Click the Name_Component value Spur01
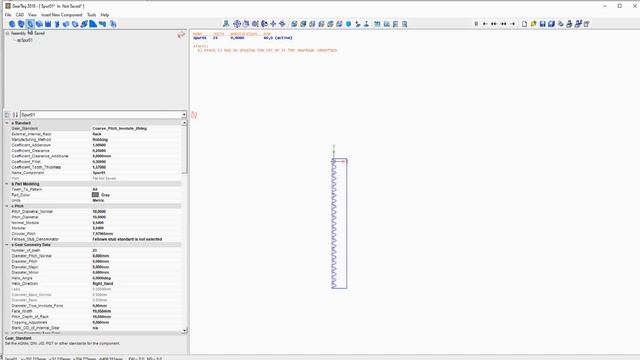640x360 pixels. pyautogui.click(x=99, y=173)
